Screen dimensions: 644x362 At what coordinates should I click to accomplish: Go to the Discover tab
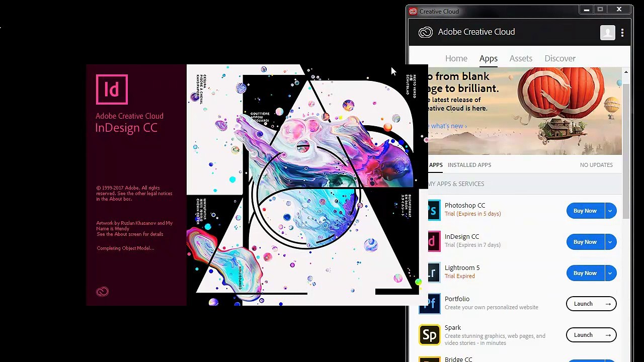[x=560, y=58]
